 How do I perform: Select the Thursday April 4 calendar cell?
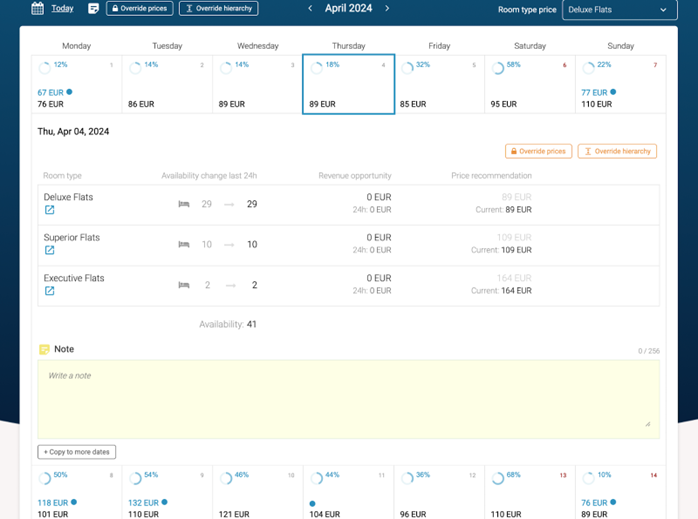tap(349, 84)
